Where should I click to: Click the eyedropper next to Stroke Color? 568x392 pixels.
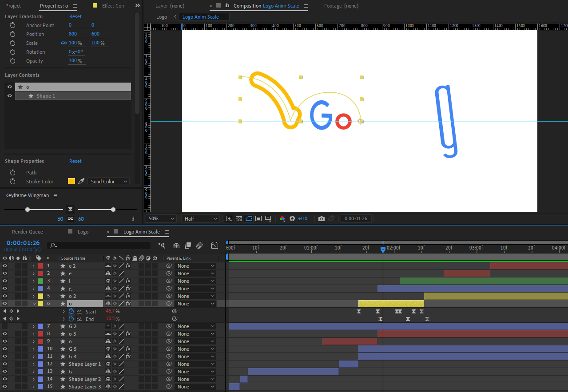[x=81, y=181]
